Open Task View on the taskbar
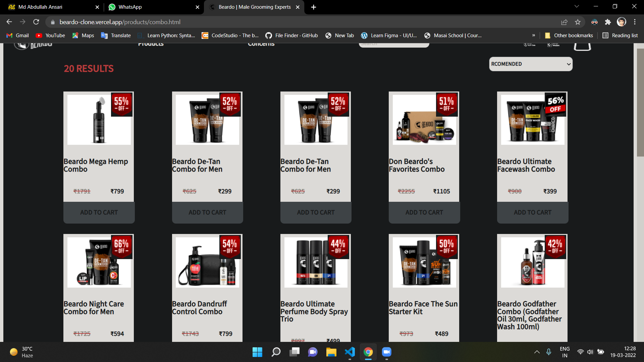The height and width of the screenshot is (362, 644). click(294, 352)
